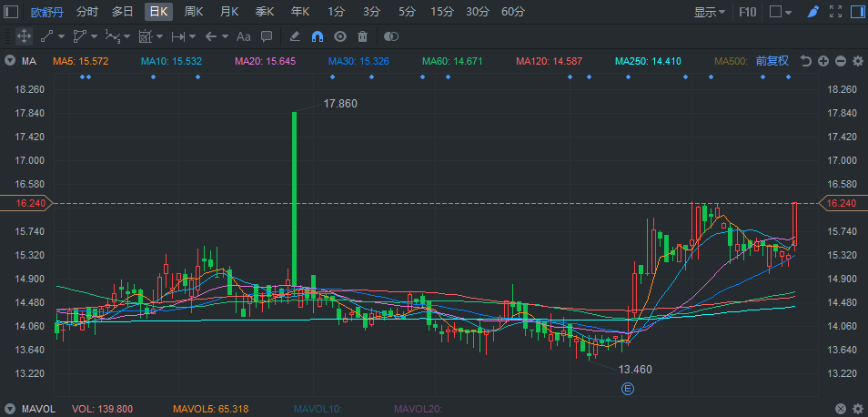Collapse the MA indicator triangle
The height and width of the screenshot is (417, 868).
(x=10, y=61)
